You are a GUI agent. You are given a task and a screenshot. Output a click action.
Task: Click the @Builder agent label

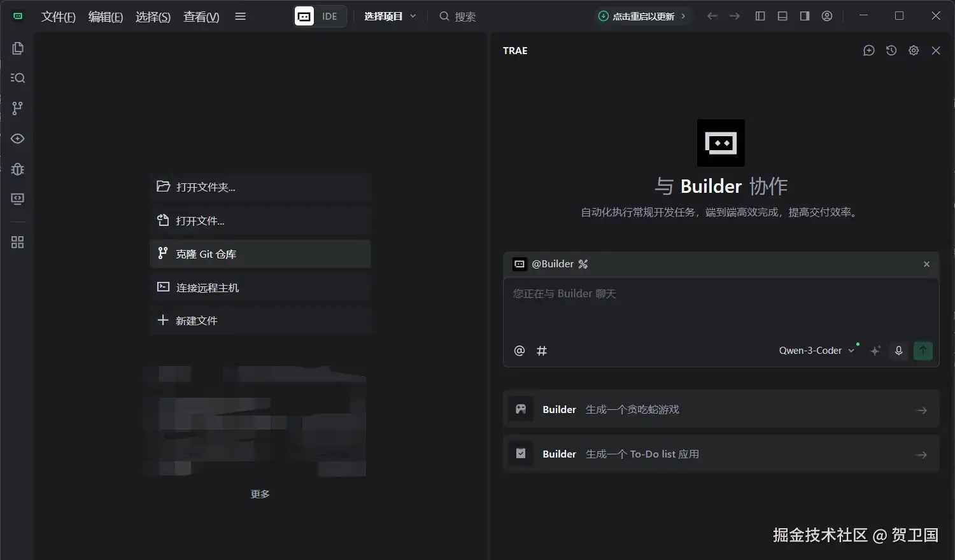pyautogui.click(x=553, y=264)
